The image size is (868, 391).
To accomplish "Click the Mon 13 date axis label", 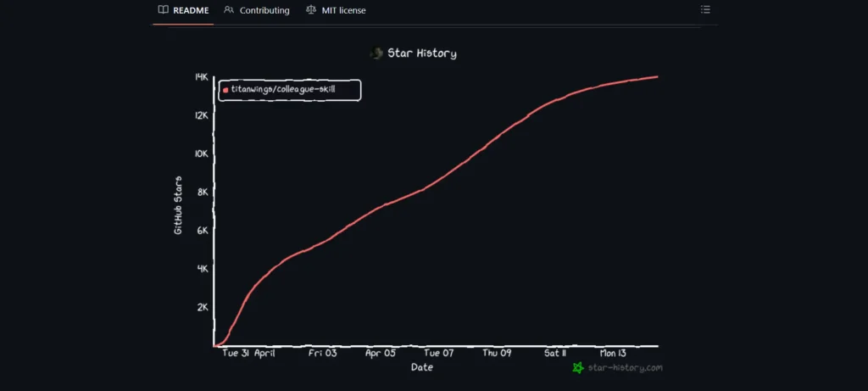I will 613,353.
